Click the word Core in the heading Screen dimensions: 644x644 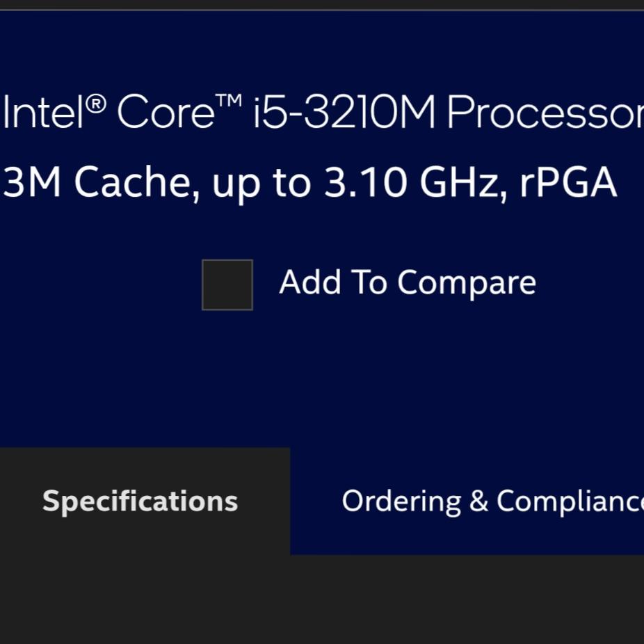coord(166,113)
